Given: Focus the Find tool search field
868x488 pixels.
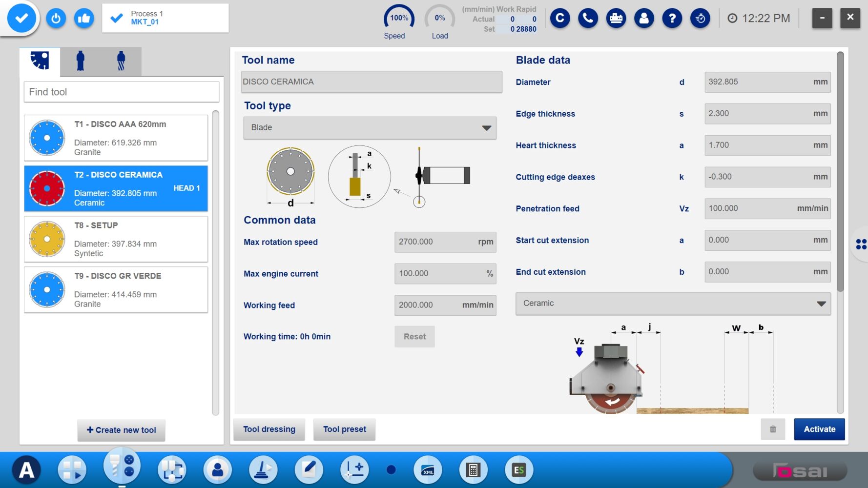Looking at the screenshot, I should [x=122, y=92].
